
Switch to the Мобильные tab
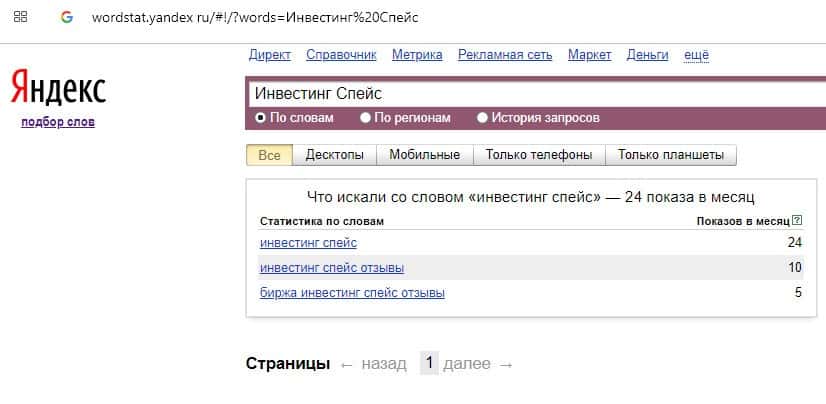(x=425, y=155)
